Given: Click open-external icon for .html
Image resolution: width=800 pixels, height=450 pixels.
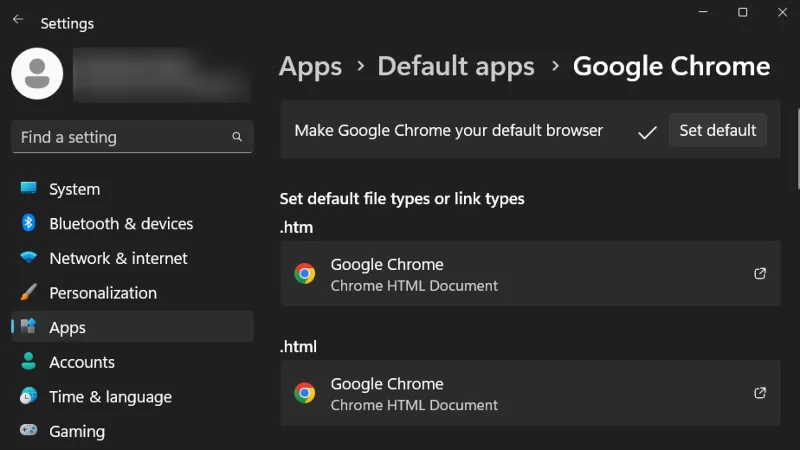Looking at the screenshot, I should 760,393.
